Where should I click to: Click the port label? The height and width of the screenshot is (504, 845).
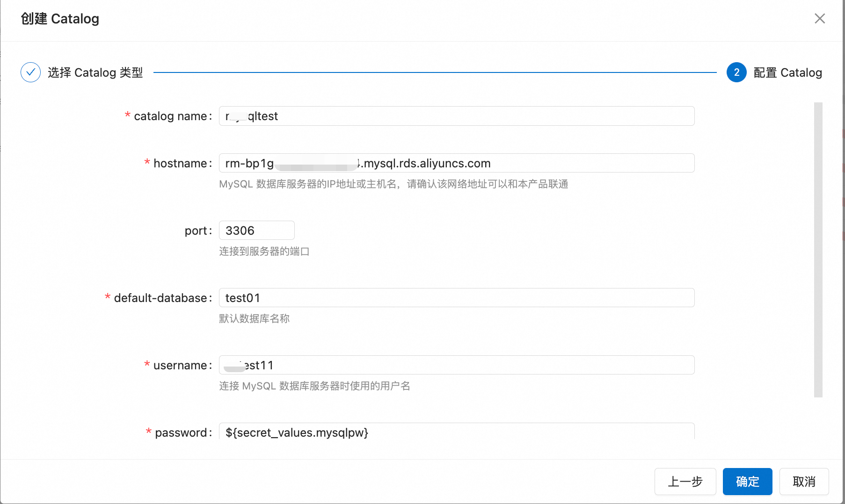[197, 230]
